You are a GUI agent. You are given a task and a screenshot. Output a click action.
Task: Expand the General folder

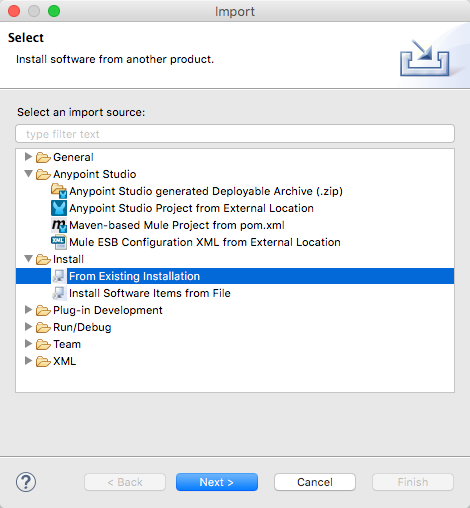tap(28, 156)
